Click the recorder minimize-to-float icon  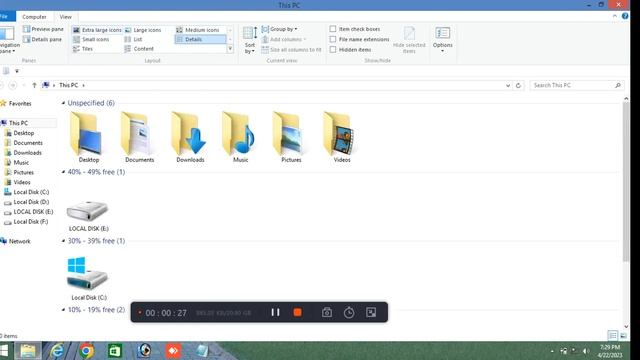pyautogui.click(x=371, y=312)
